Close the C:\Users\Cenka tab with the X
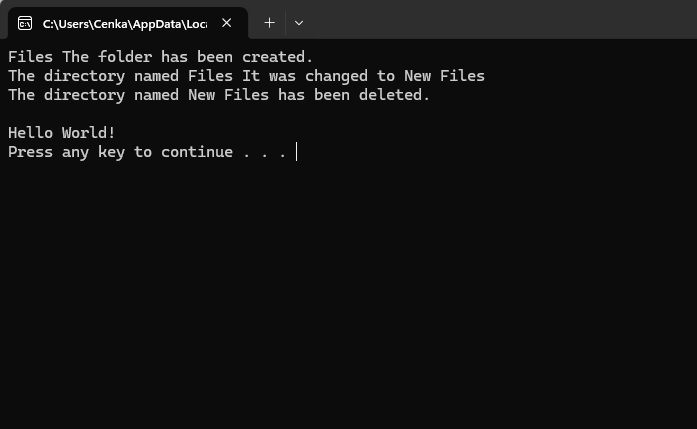 click(226, 23)
